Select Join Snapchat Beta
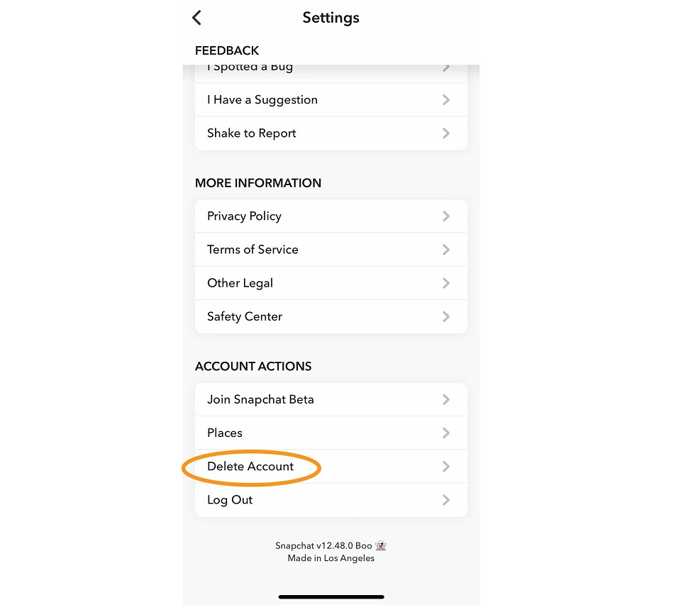 (x=260, y=399)
